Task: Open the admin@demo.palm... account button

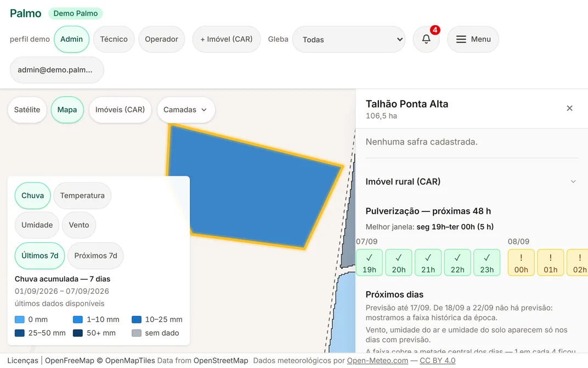Action: tap(56, 70)
